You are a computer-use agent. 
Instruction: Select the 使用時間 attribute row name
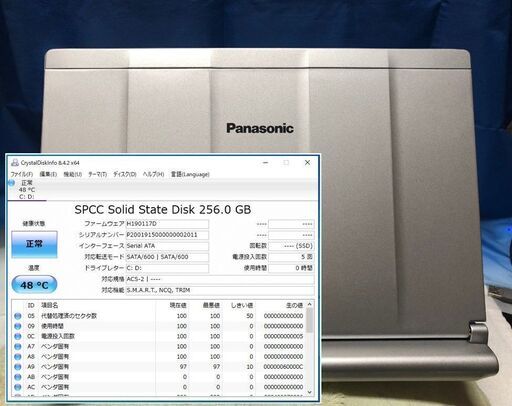tap(52, 326)
